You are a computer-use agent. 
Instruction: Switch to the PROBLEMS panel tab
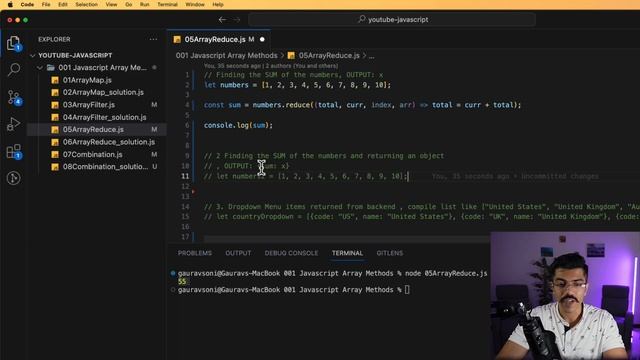coord(195,253)
